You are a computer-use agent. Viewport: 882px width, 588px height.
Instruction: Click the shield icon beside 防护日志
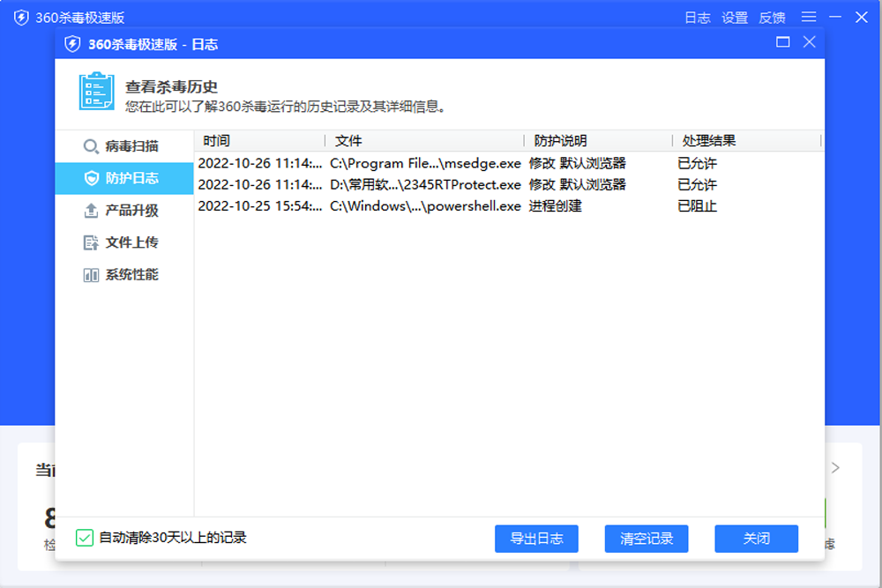click(91, 178)
